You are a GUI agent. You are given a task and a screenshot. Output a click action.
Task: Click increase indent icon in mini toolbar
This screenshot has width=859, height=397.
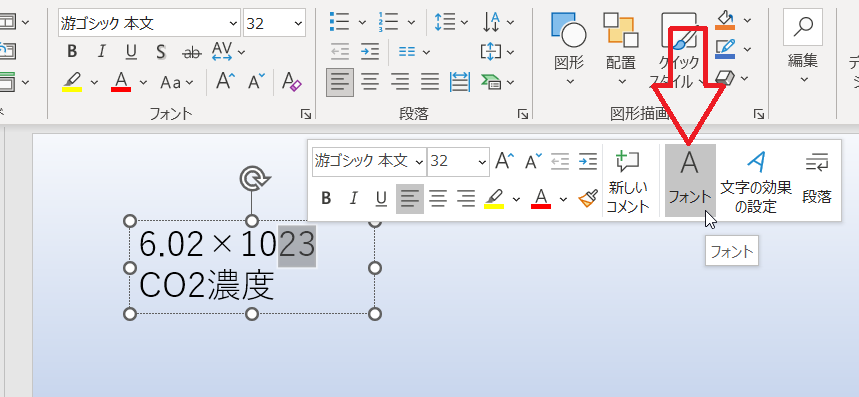(587, 161)
